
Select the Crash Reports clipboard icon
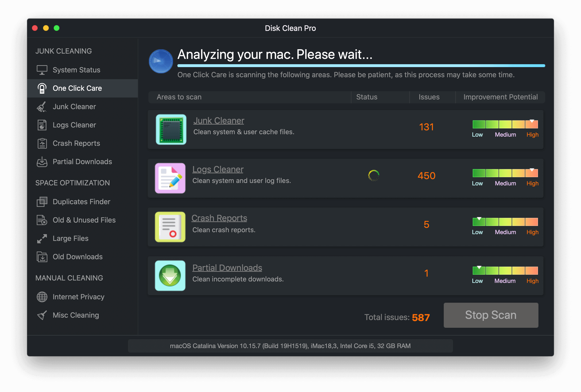(42, 143)
